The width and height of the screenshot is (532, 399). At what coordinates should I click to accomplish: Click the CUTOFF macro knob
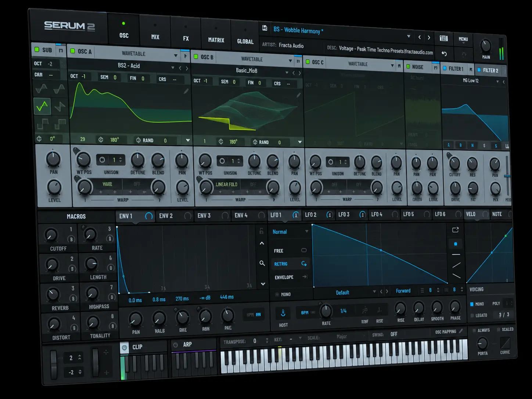coord(51,235)
